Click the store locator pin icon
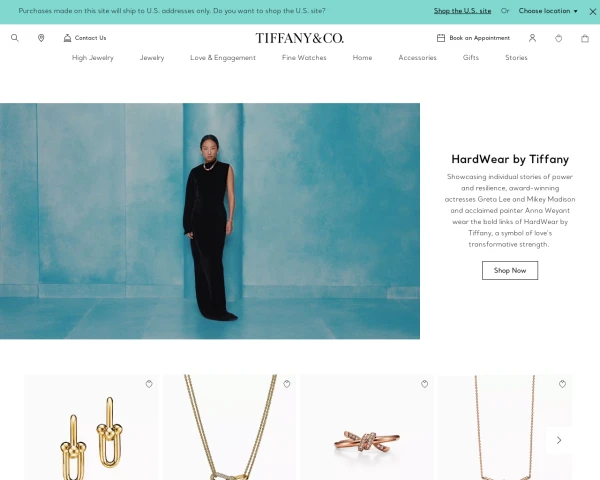Image resolution: width=600 pixels, height=480 pixels. [x=41, y=38]
